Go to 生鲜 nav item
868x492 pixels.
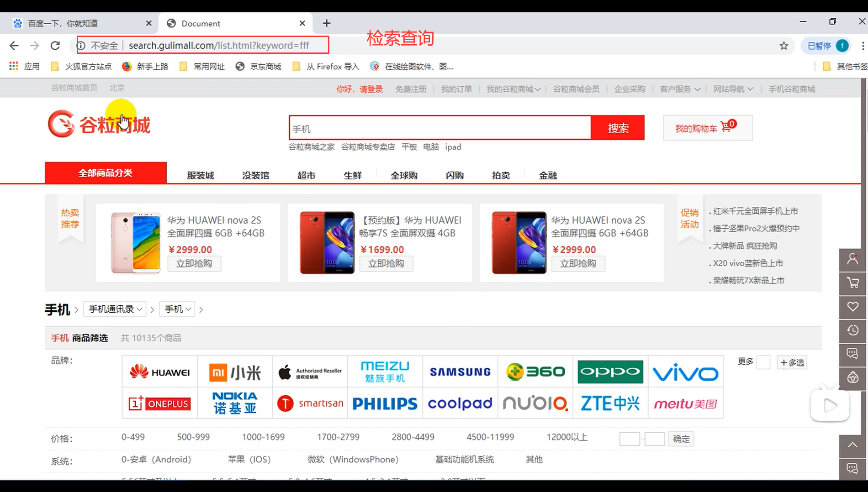(x=353, y=175)
